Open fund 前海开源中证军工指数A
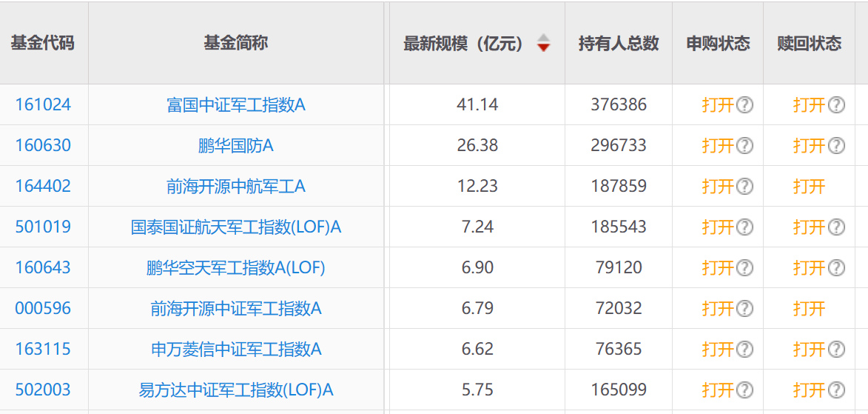This screenshot has width=868, height=414. click(x=236, y=308)
